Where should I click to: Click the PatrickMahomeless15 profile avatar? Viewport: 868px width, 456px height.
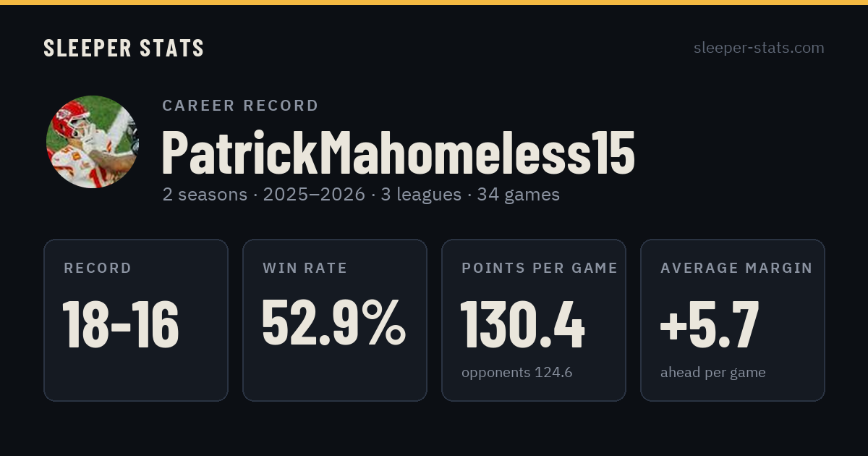92,142
